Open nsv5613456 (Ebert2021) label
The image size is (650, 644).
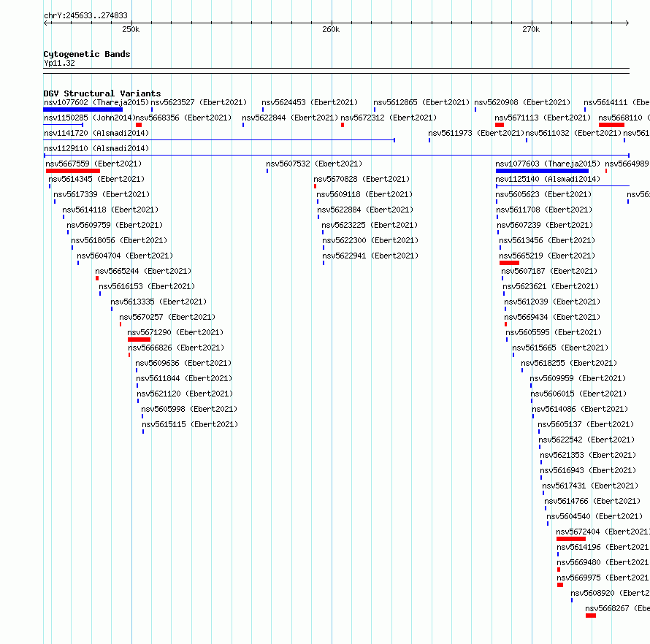click(547, 240)
